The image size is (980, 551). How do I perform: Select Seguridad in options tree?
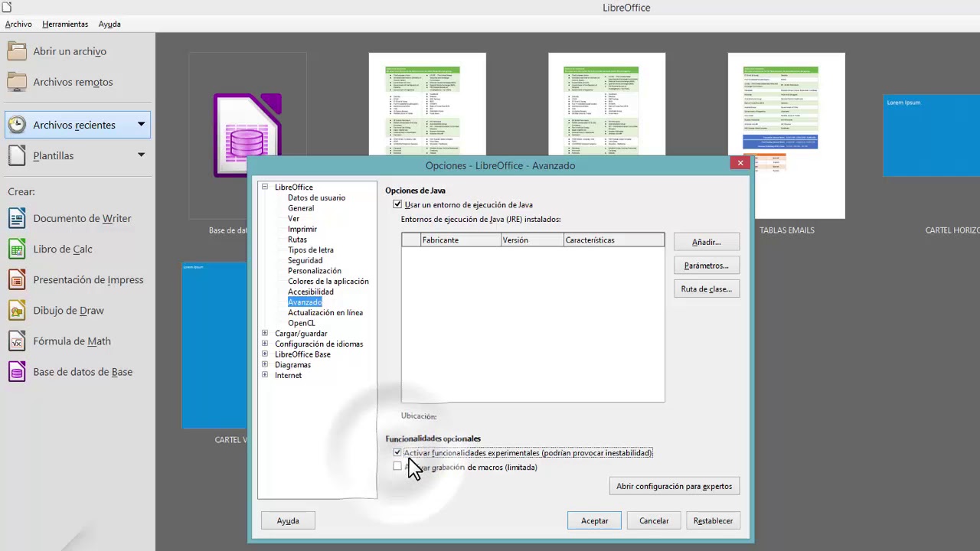coord(305,260)
